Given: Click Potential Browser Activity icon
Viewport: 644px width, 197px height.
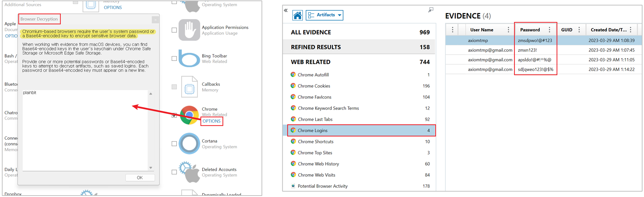Looking at the screenshot, I should [x=293, y=186].
